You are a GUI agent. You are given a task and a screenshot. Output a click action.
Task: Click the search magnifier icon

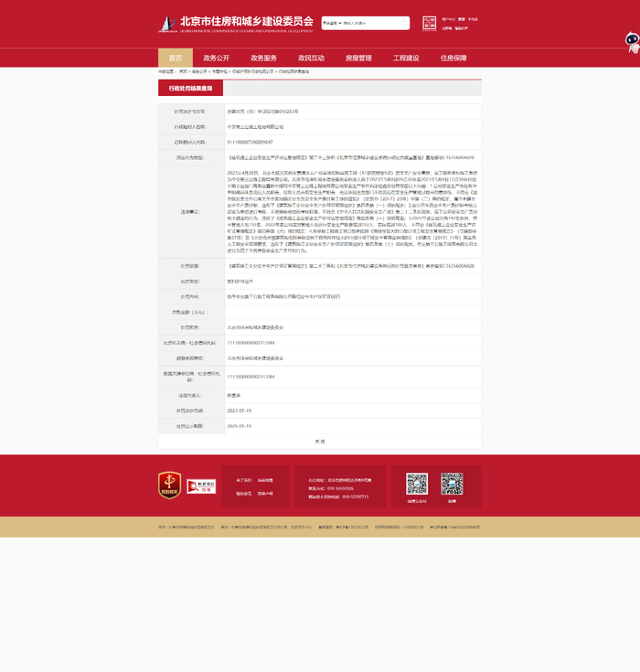pyautogui.click(x=404, y=23)
